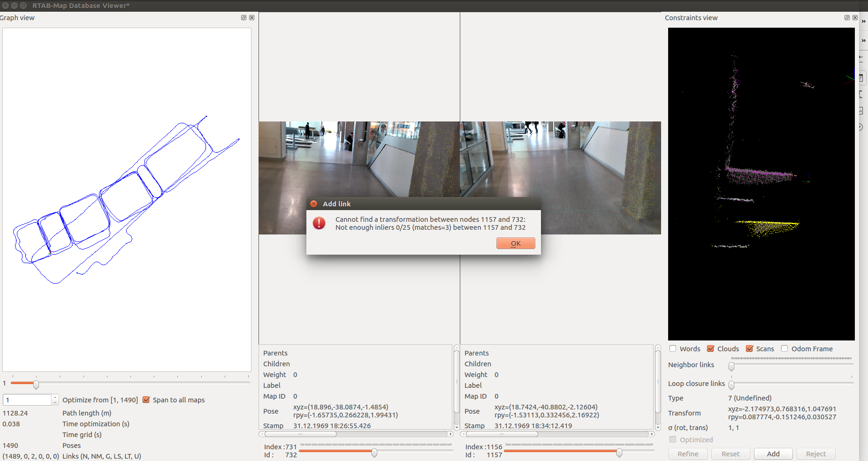Close the RTAB-Map Database Viewer window

[x=6, y=6]
